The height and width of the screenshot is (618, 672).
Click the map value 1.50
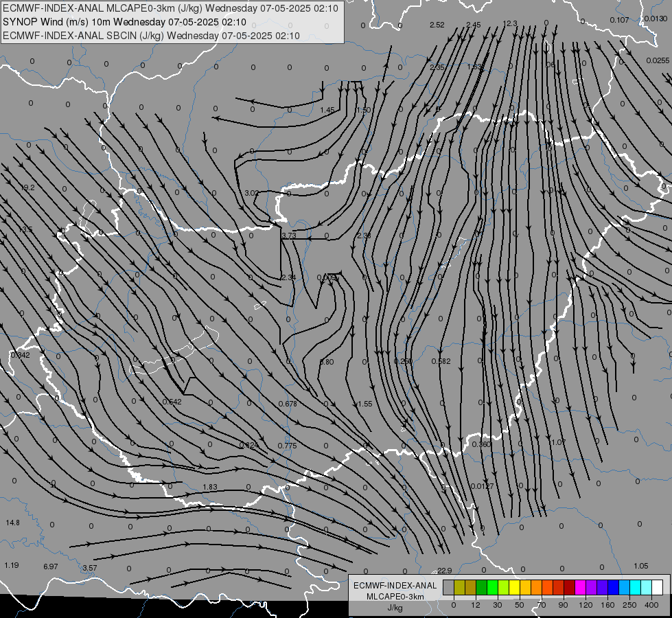(x=363, y=110)
